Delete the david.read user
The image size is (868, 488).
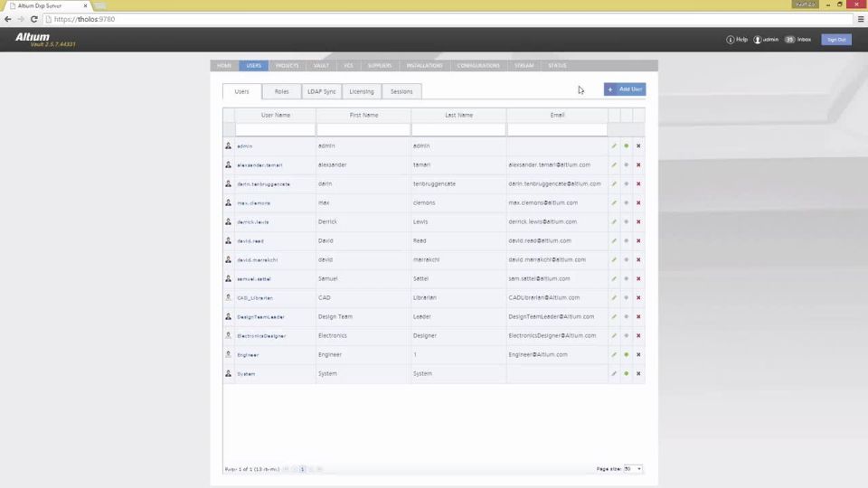pos(638,240)
